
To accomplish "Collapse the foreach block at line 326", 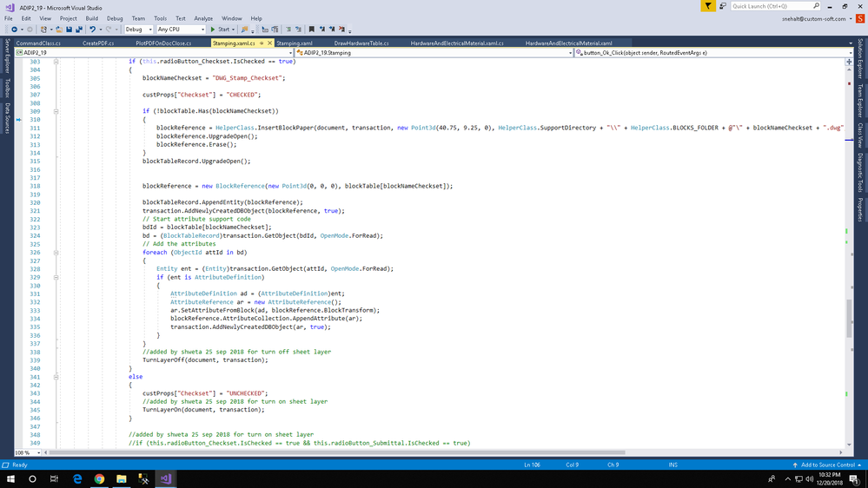I will point(56,253).
